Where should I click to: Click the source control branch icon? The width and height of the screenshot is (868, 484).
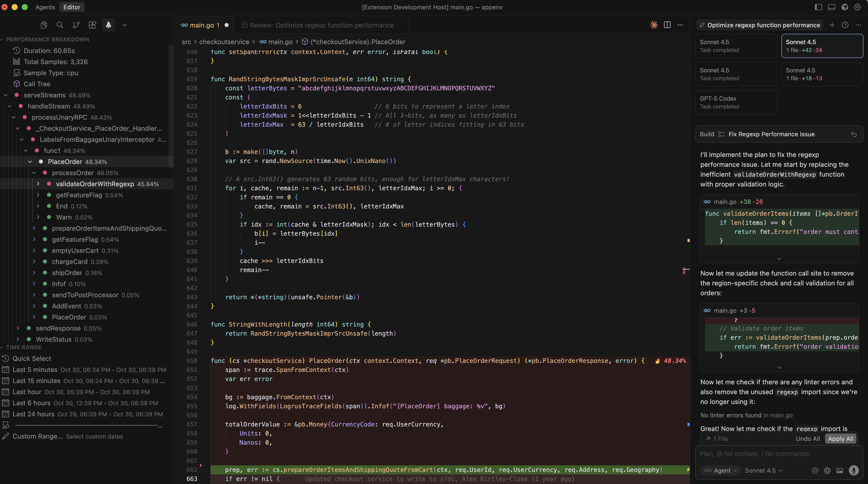(x=76, y=25)
